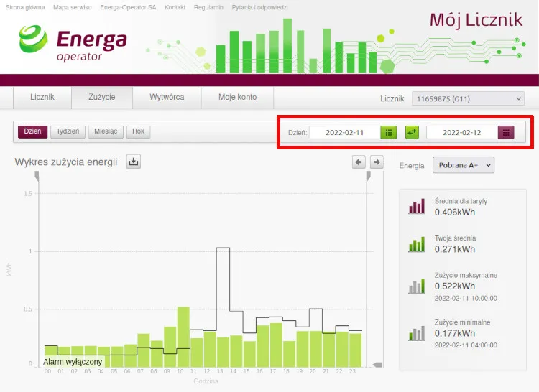Image resolution: width=539 pixels, height=392 pixels.
Task: Click the hour 10 peak consumption bar
Action: (x=183, y=337)
